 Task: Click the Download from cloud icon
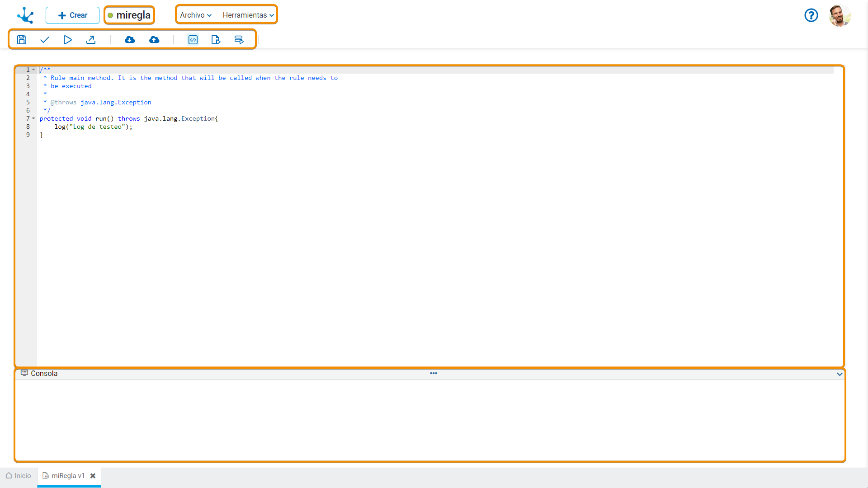tap(130, 39)
